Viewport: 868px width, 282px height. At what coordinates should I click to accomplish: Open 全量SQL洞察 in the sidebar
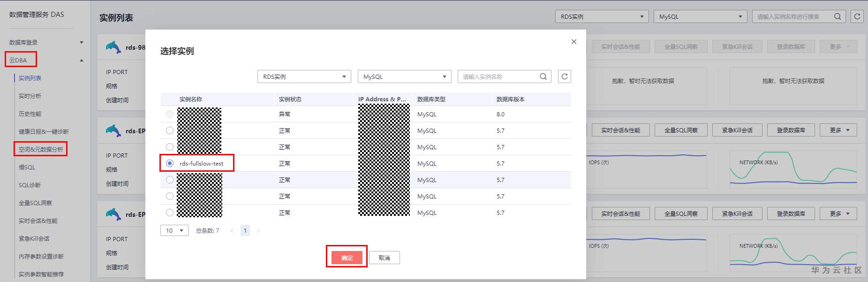click(35, 203)
